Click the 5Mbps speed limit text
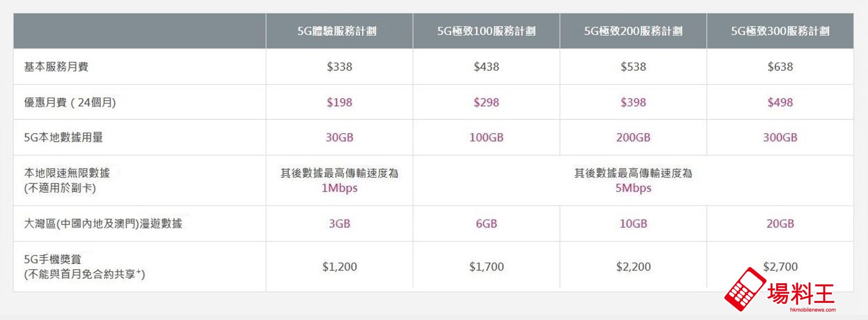Screen dimensions: 868x320 tap(633, 188)
